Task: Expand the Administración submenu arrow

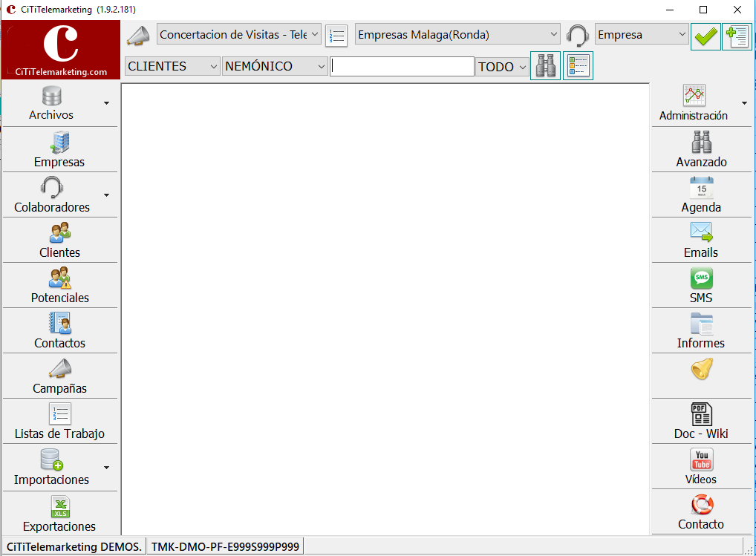Action: point(744,103)
